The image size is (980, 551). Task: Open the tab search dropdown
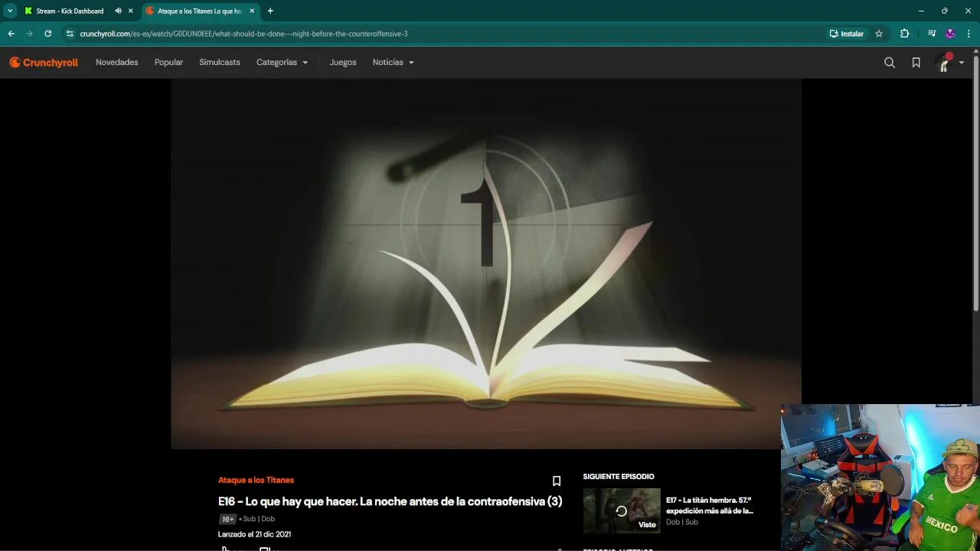tap(10, 11)
